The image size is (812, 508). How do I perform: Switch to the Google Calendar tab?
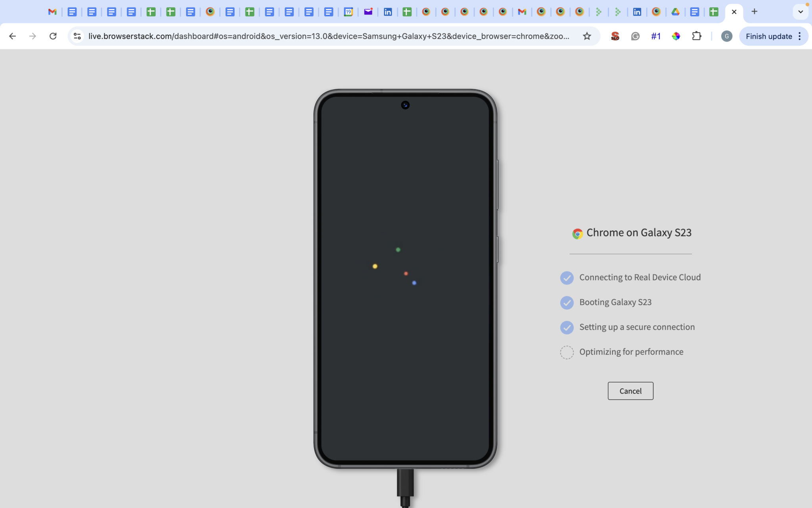348,12
